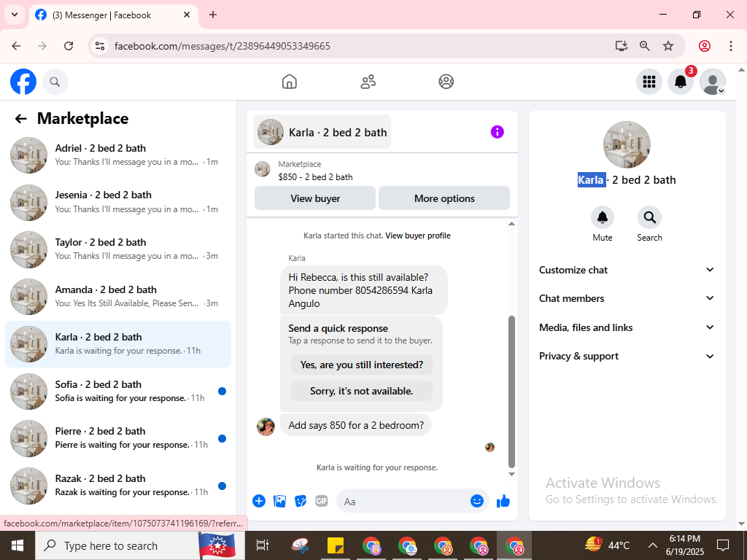The width and height of the screenshot is (747, 560).
Task: Open Razak 2 bed 2 bath conversation
Action: (x=118, y=486)
